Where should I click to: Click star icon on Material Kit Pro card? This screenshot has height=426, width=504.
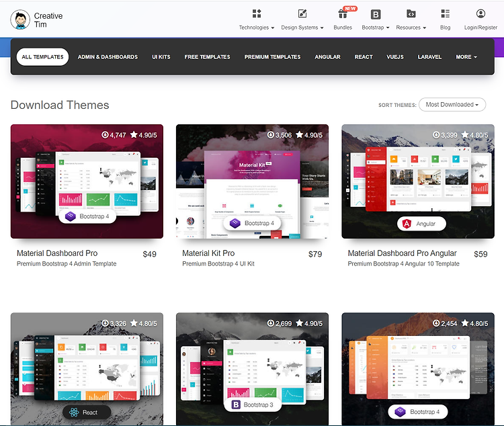[x=299, y=134]
